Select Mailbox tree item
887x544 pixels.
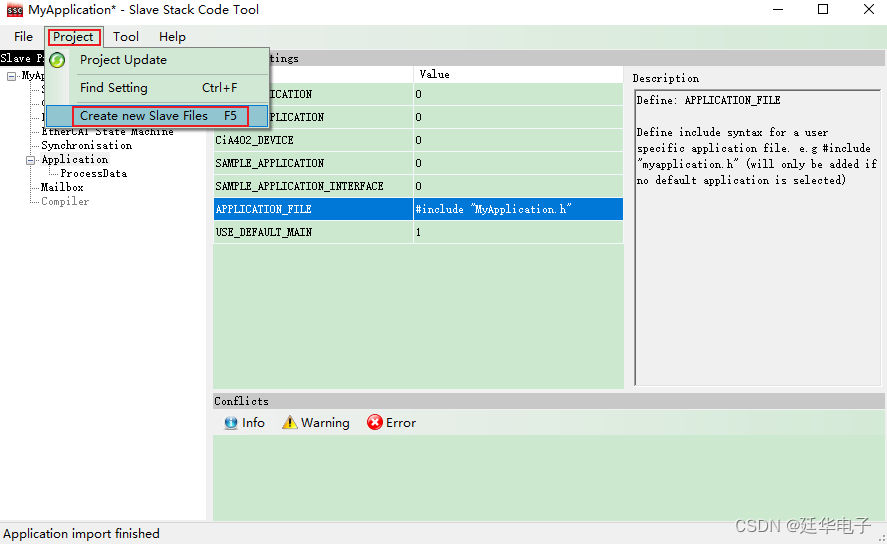click(62, 187)
